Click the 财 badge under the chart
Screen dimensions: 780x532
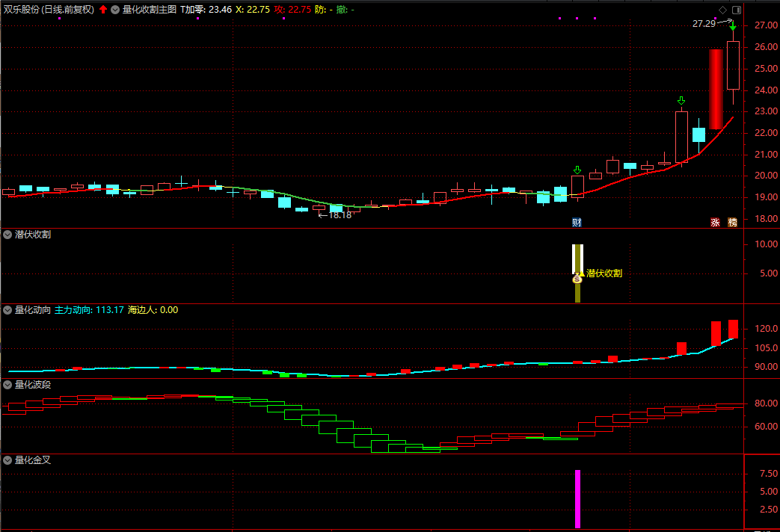tap(577, 222)
